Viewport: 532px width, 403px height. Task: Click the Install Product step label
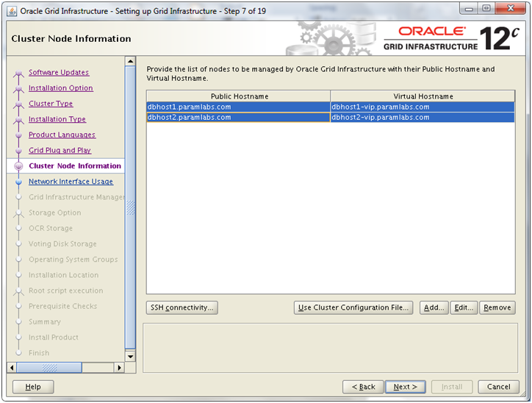tap(54, 338)
